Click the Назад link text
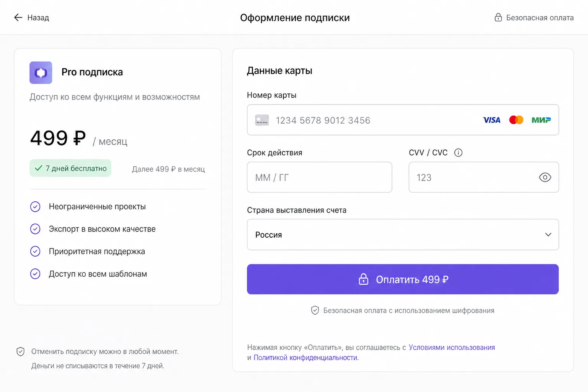588x392 pixels. (x=38, y=18)
